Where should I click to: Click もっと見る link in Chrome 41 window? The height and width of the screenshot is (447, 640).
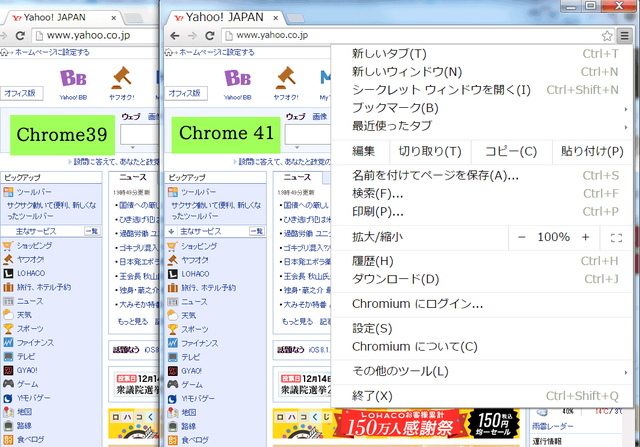click(x=298, y=322)
